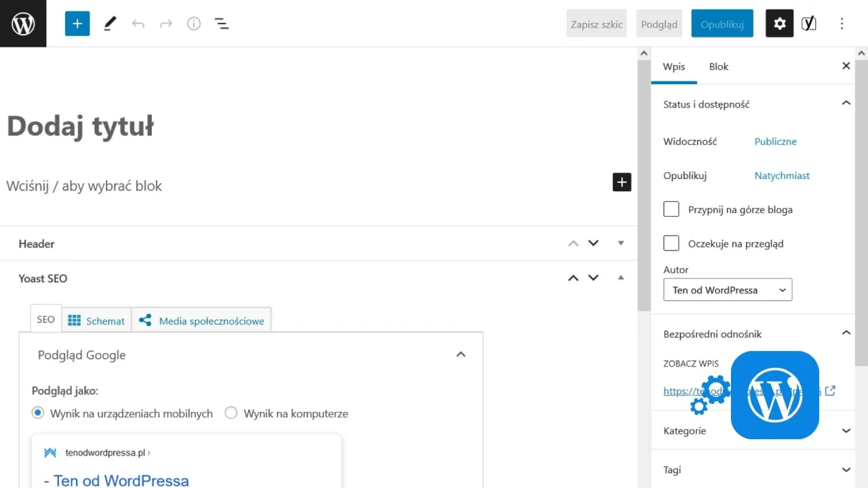Open the document overview list icon

pyautogui.click(x=221, y=23)
